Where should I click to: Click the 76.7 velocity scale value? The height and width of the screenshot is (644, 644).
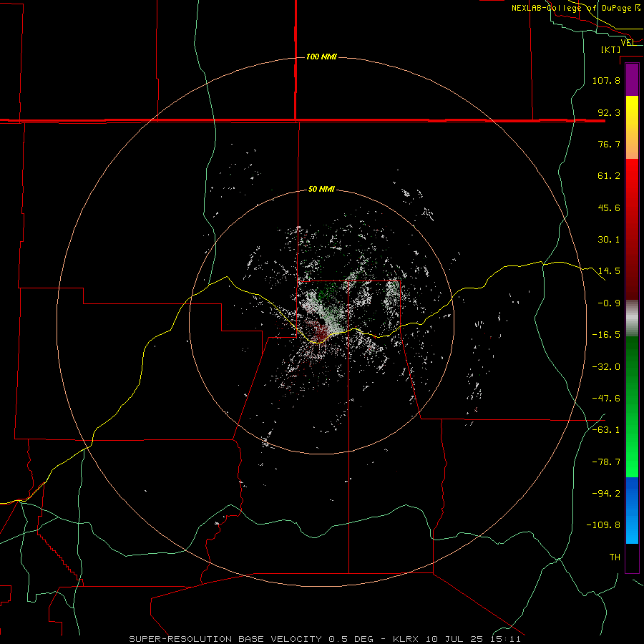609,144
